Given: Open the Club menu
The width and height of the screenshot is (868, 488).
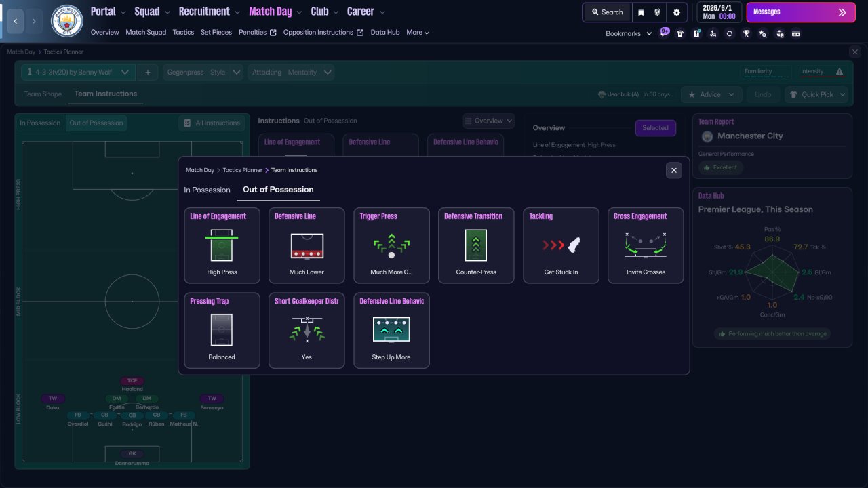Looking at the screenshot, I should tap(325, 12).
